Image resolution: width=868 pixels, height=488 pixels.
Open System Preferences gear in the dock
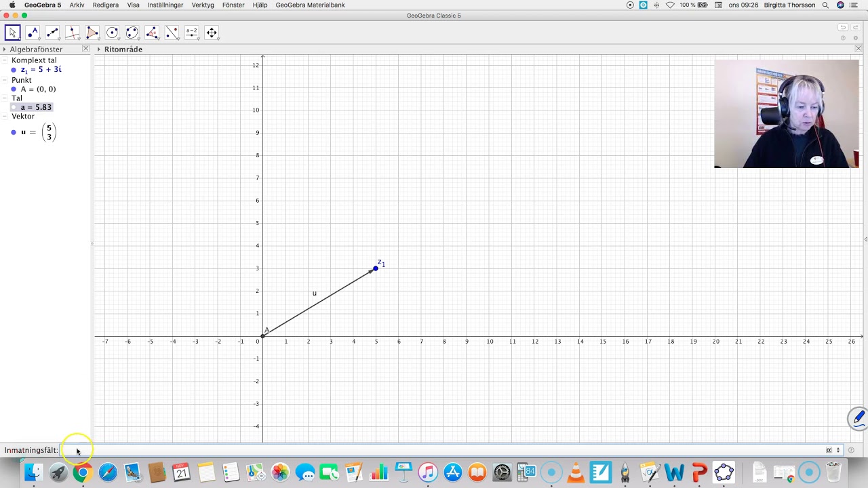502,472
